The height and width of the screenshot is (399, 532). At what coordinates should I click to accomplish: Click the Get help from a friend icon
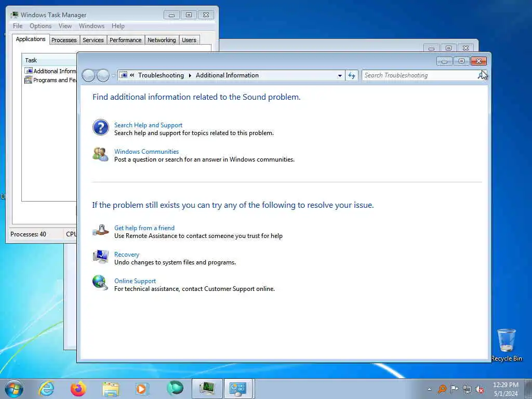click(x=100, y=230)
